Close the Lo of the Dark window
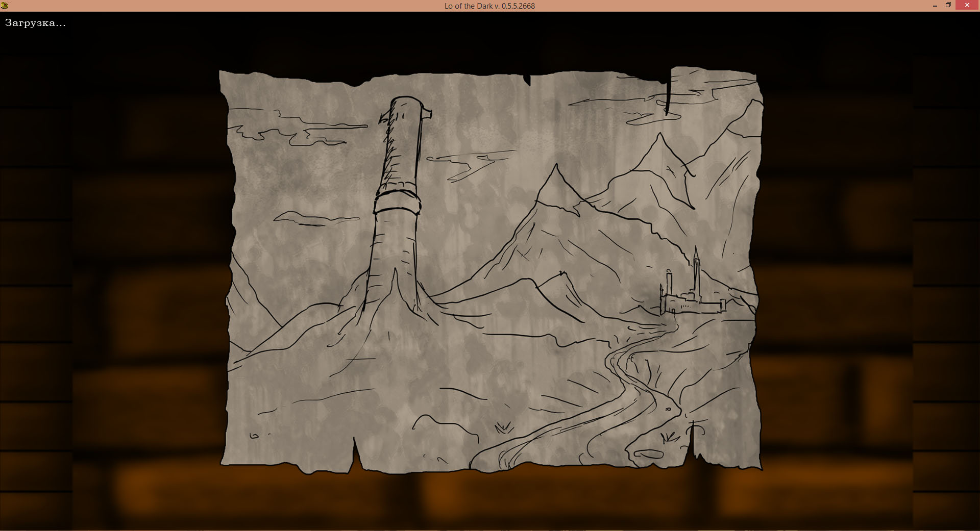The height and width of the screenshot is (531, 980). point(967,5)
